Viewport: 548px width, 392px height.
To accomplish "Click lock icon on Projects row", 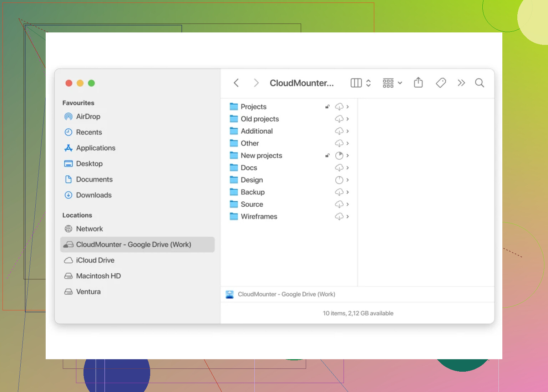I will pos(327,107).
